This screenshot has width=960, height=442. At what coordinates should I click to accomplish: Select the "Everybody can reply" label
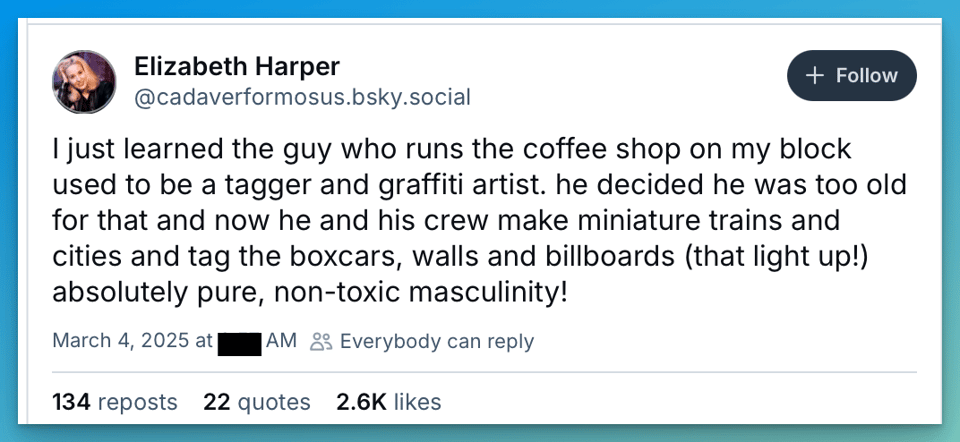pos(437,341)
